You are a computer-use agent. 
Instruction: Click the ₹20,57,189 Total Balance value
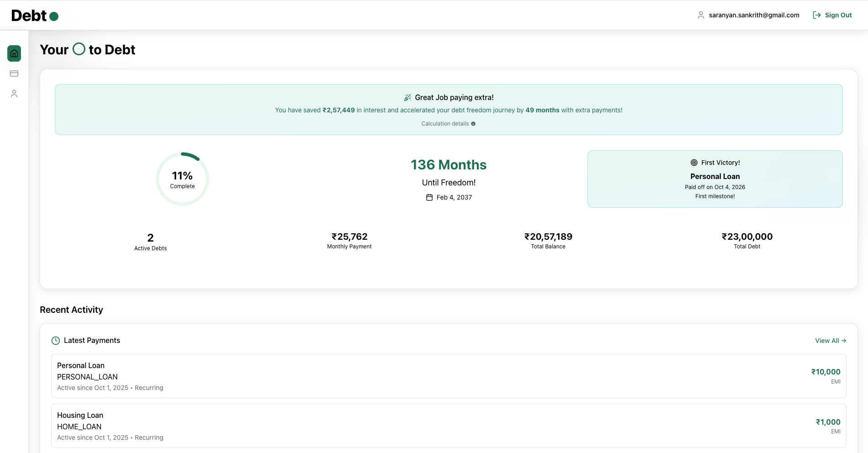click(x=548, y=237)
